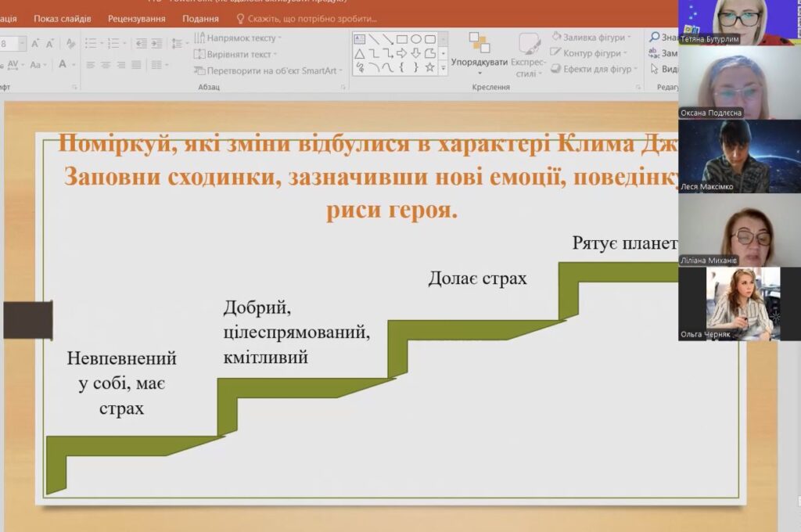Image resolution: width=801 pixels, height=532 pixels.
Task: Click 'Добрий, цілеспрямований, кмітливий' text box
Action: pyautogui.click(x=296, y=332)
